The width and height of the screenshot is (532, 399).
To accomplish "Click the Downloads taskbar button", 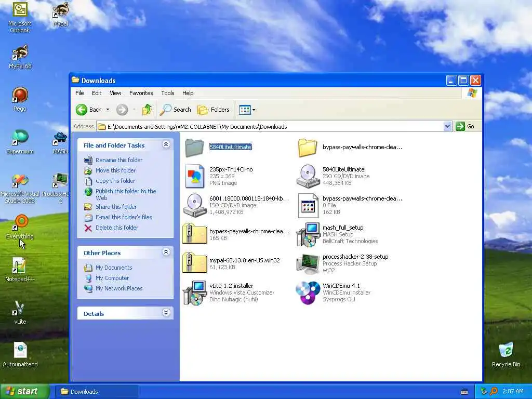I will [97, 392].
